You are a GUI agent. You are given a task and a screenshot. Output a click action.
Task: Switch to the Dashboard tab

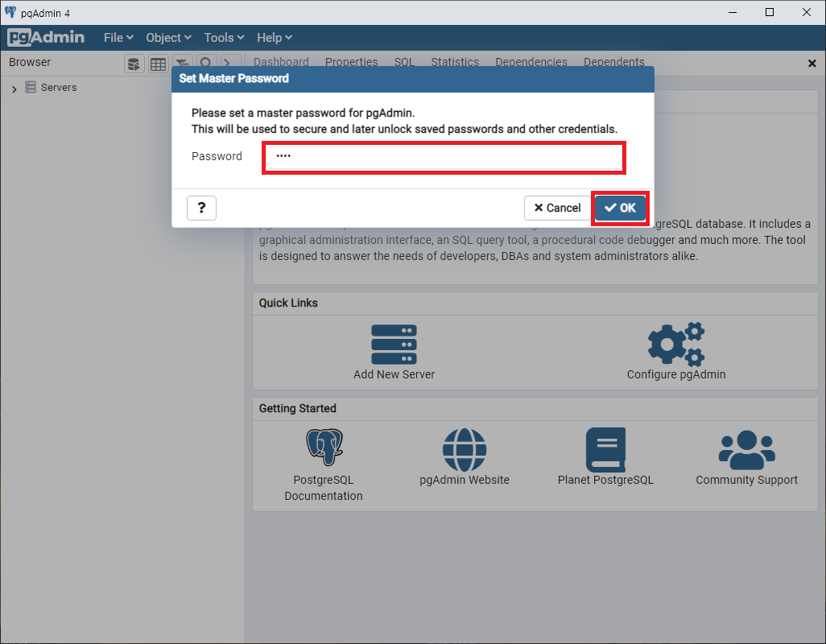tap(281, 62)
